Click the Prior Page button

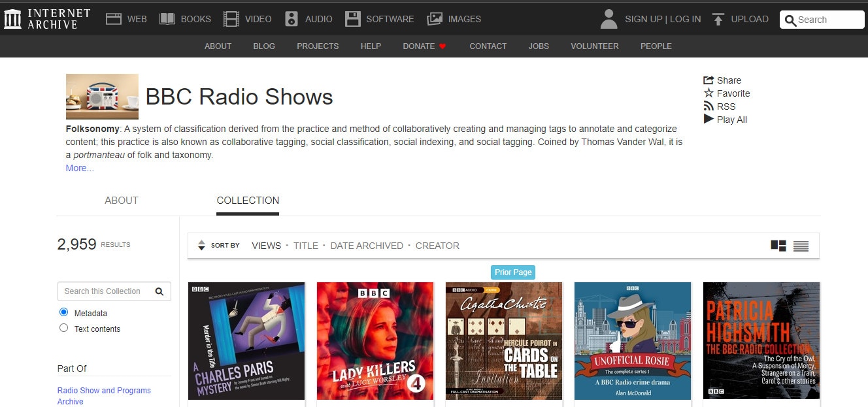tap(513, 272)
